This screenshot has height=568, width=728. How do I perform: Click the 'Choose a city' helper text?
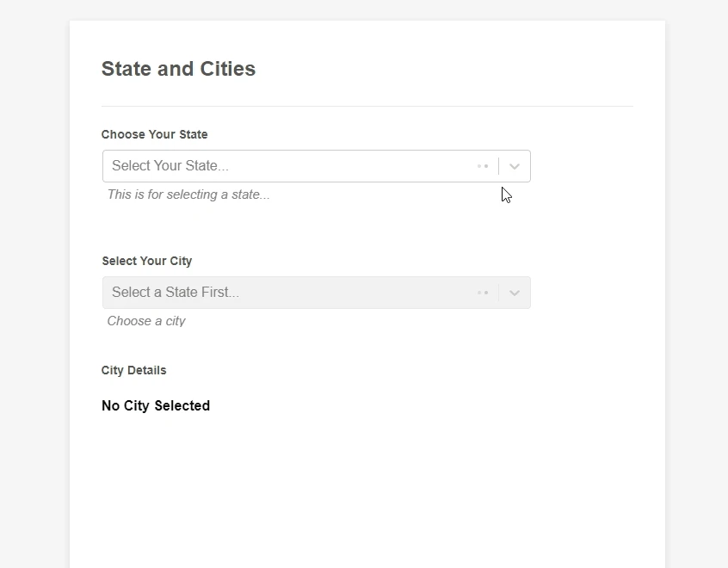146,321
